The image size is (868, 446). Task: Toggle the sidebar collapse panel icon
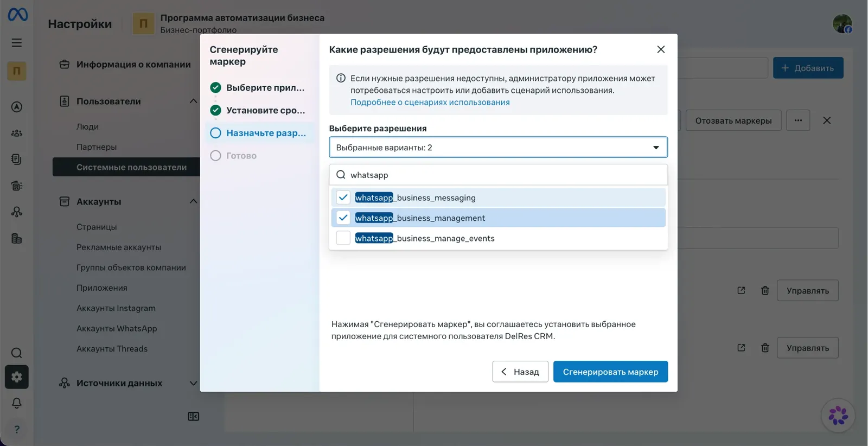[x=194, y=416]
